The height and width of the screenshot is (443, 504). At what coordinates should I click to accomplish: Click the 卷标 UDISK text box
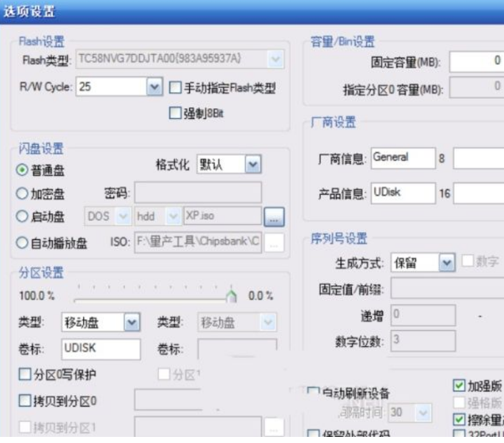pos(100,349)
